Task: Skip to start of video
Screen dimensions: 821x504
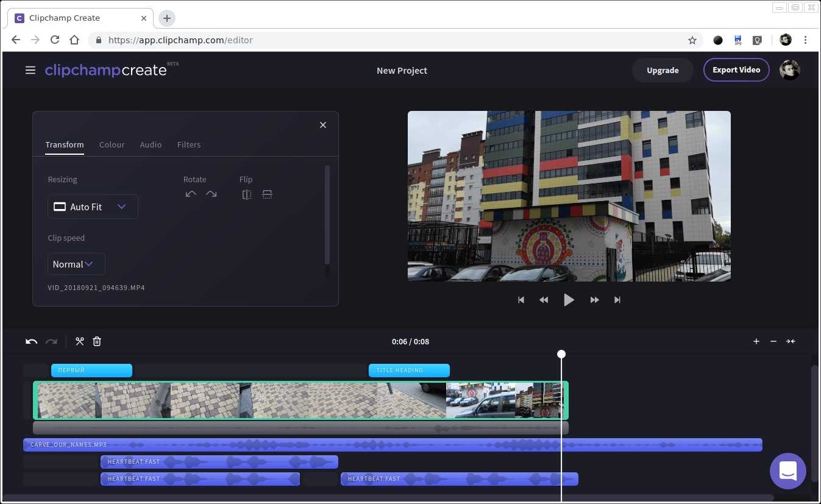Action: point(521,300)
